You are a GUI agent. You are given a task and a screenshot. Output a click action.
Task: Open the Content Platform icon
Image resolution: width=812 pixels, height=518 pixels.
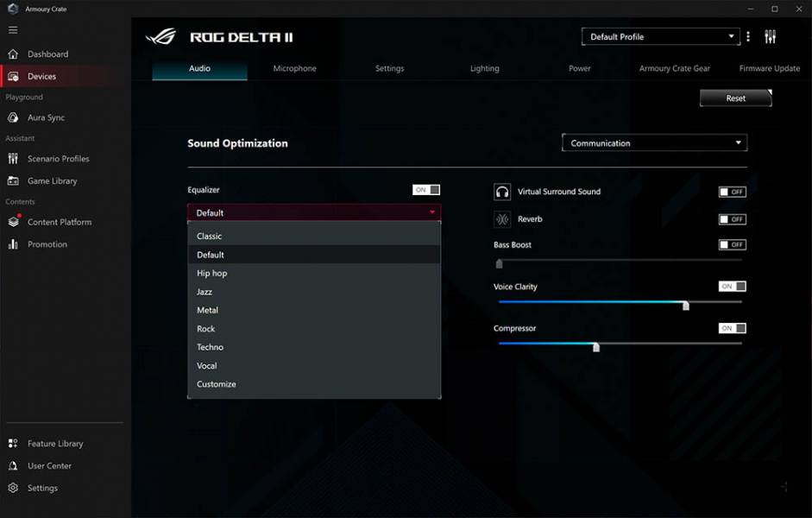pyautogui.click(x=14, y=222)
